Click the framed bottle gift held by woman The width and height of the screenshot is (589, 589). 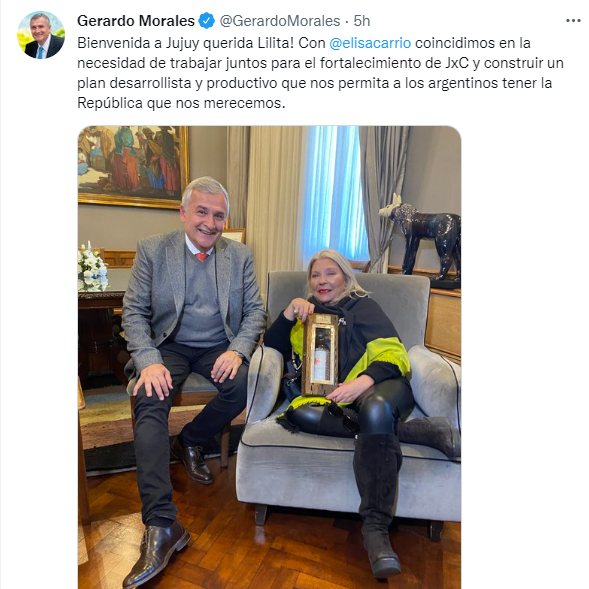click(x=320, y=355)
